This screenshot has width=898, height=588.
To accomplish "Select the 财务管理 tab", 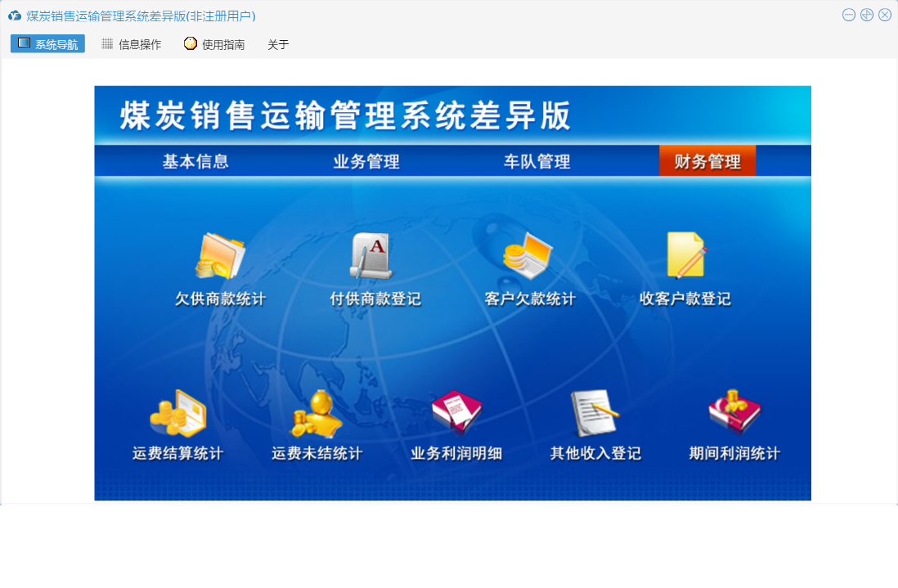I will pos(707,162).
